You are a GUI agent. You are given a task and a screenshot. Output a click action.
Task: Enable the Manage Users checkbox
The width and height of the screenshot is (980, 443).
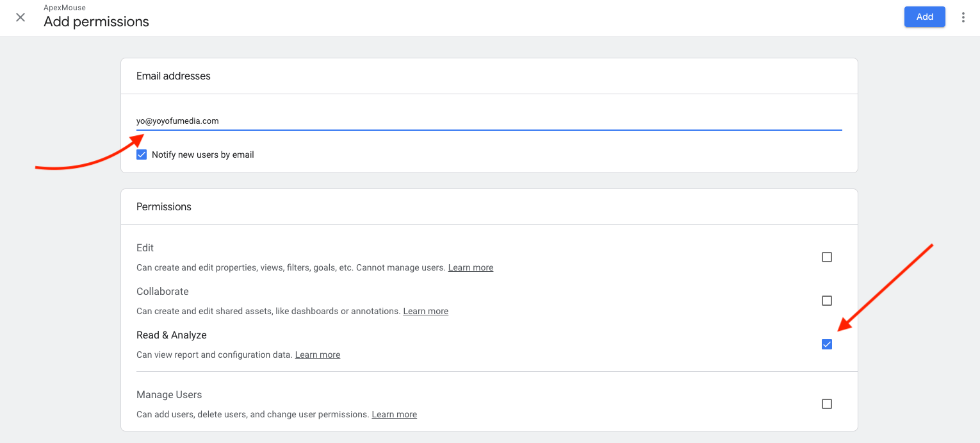(x=826, y=403)
